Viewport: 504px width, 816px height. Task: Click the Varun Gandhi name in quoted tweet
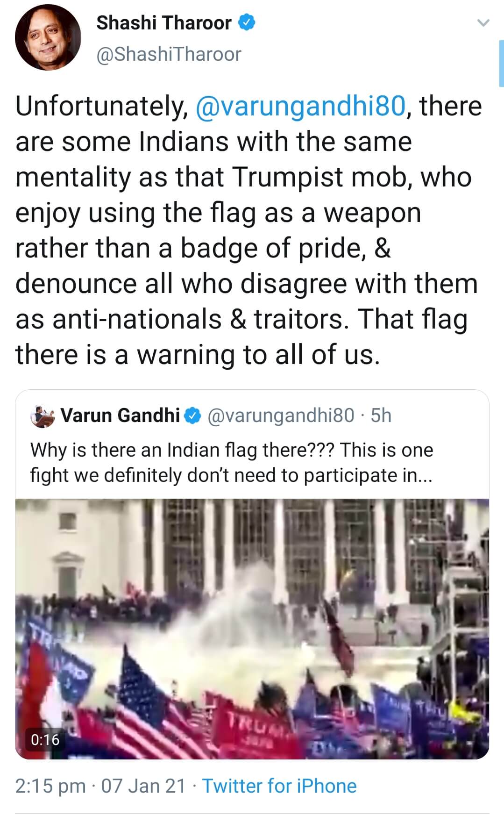tap(121, 415)
